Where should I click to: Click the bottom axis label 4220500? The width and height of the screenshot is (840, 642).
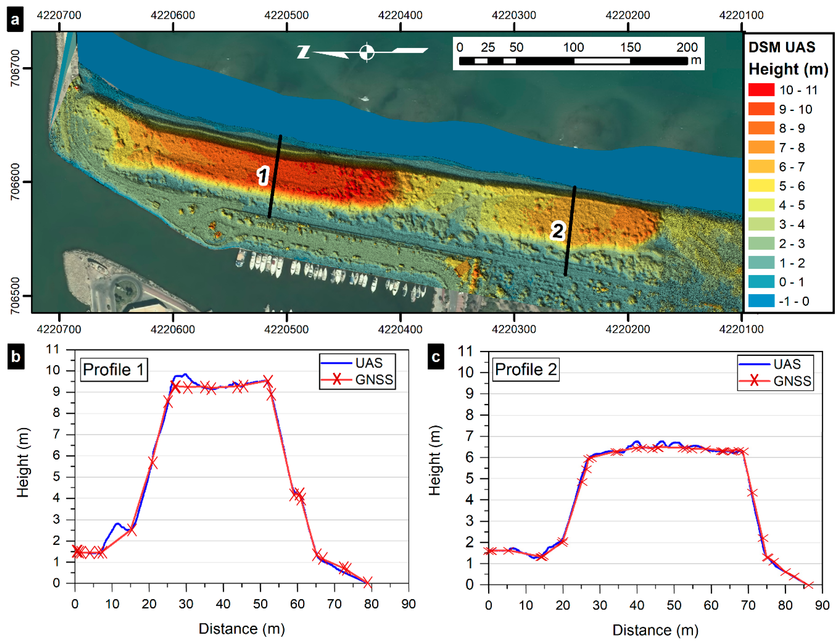tap(287, 329)
